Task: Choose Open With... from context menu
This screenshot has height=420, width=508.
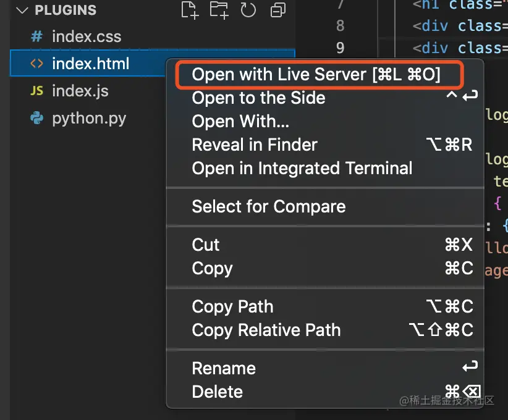Action: (240, 121)
